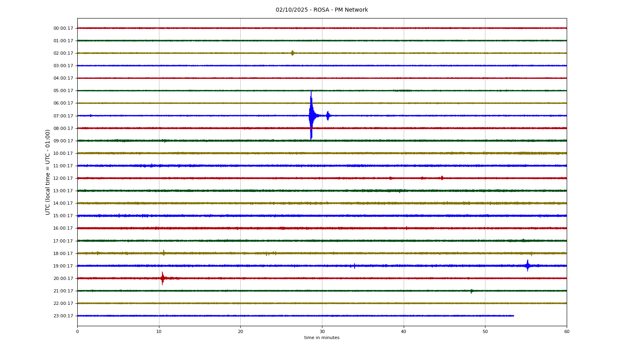Click the plot title '02/10/2025 - ROSA - PM Network'

pos(322,10)
